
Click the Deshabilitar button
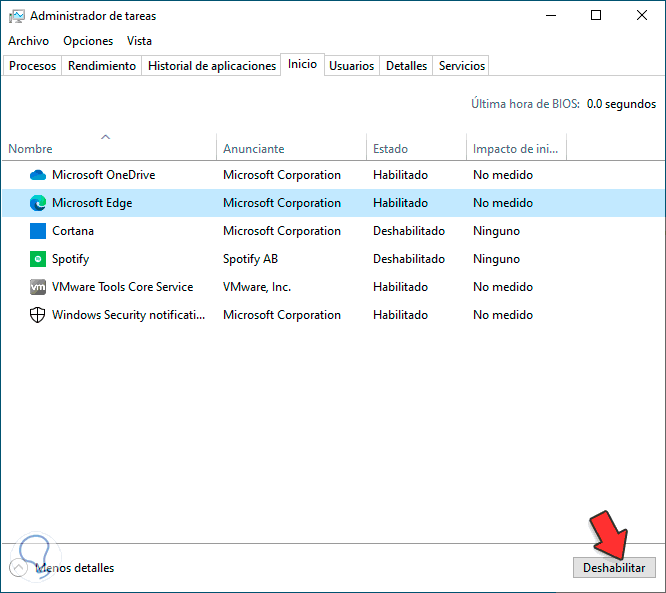[x=614, y=568]
